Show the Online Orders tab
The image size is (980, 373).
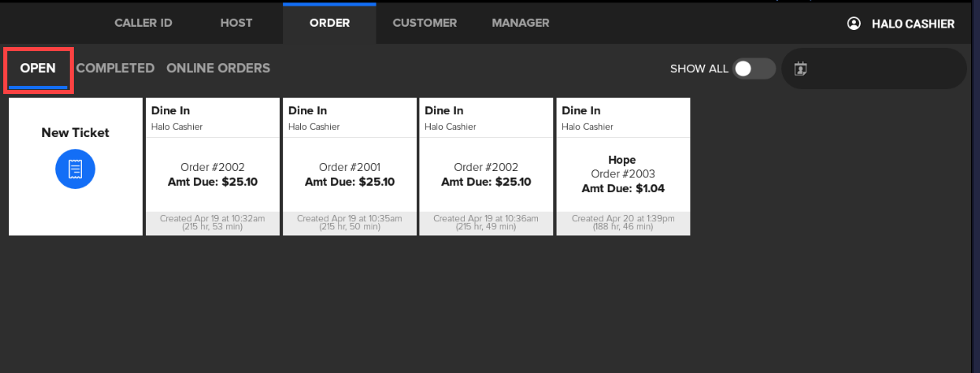pyautogui.click(x=218, y=68)
